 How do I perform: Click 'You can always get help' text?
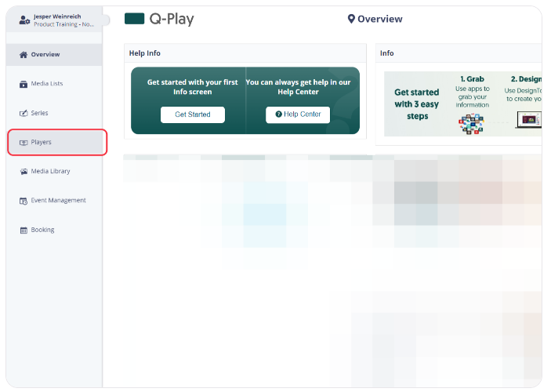[298, 87]
